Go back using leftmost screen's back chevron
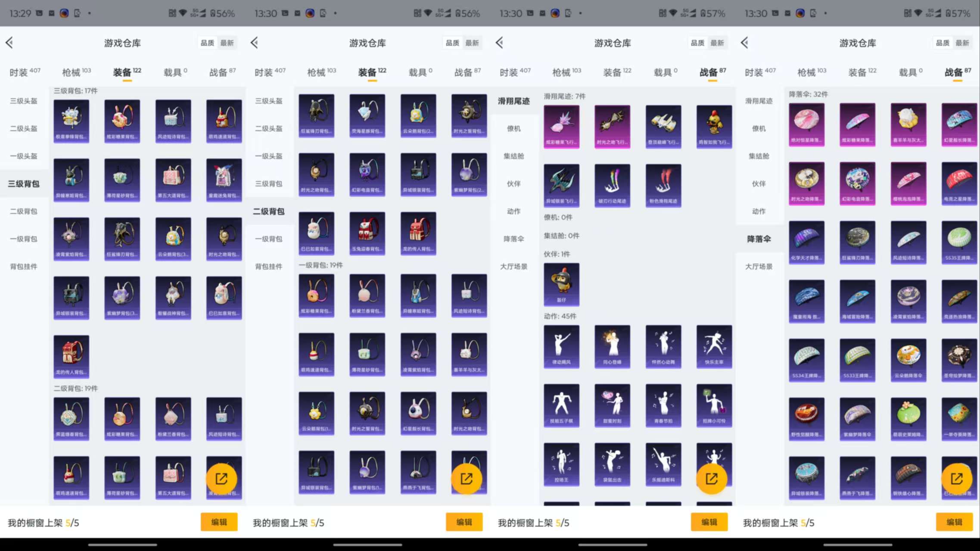 click(9, 43)
